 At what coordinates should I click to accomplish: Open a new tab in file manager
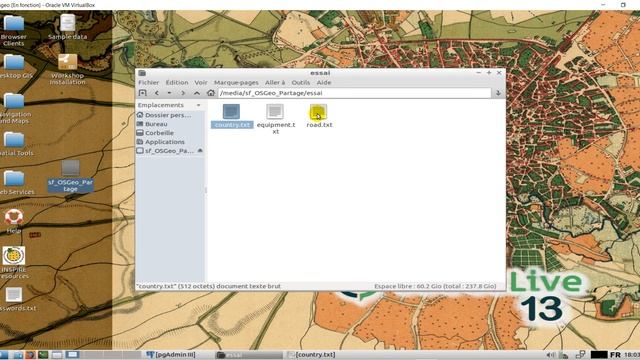coord(142,93)
